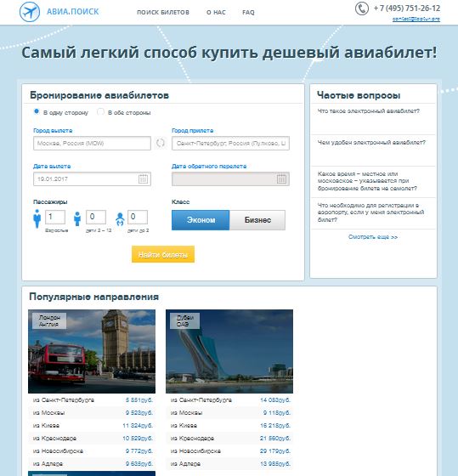Select the one-way trip radio button

point(37,111)
